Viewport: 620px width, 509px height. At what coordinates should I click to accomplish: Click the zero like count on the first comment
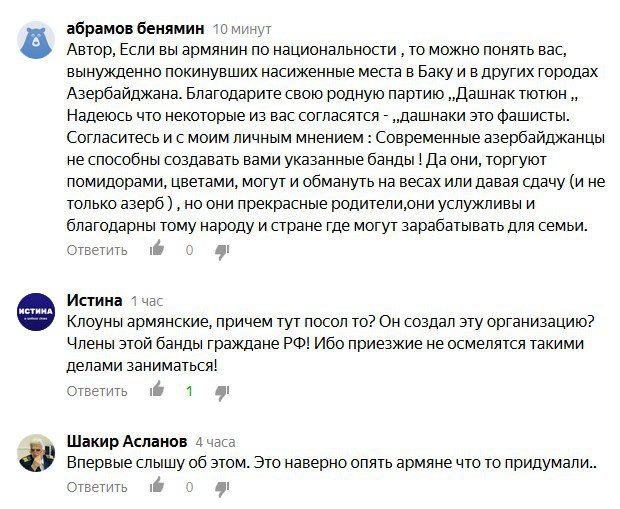(x=188, y=250)
